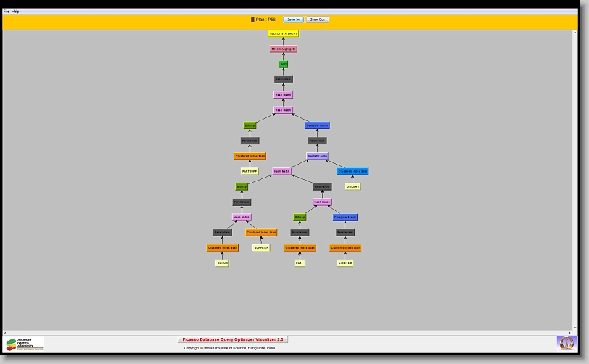This screenshot has height=364, width=589.
Task: Click the institute emblem in bottom right
Action: point(566,342)
